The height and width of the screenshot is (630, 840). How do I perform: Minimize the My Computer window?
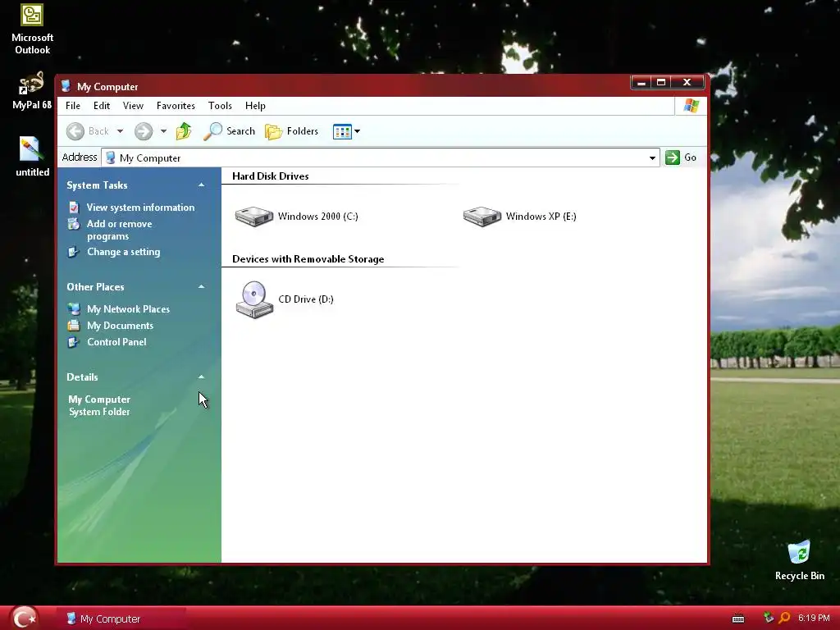(641, 82)
